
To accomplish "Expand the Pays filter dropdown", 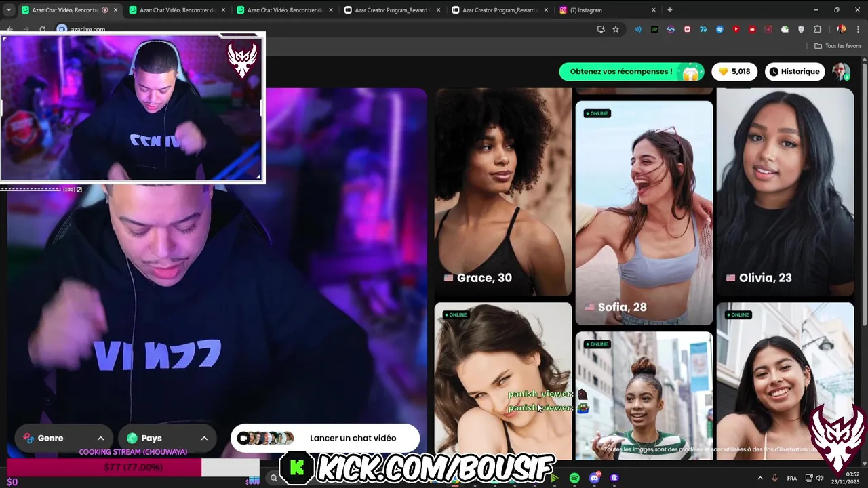I will coord(167,438).
